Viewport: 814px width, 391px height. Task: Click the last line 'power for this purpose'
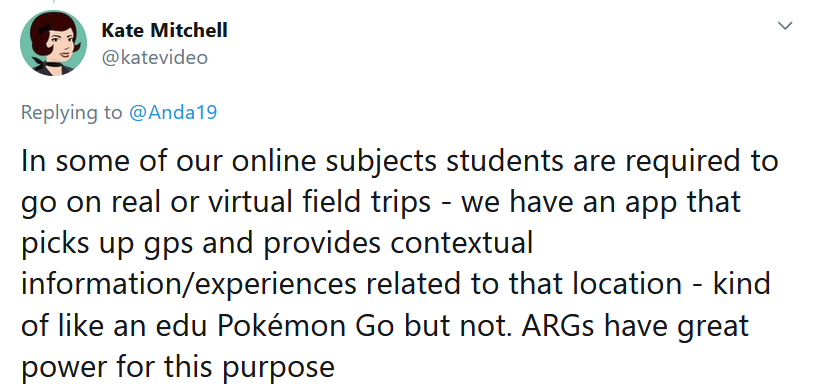[x=178, y=367]
